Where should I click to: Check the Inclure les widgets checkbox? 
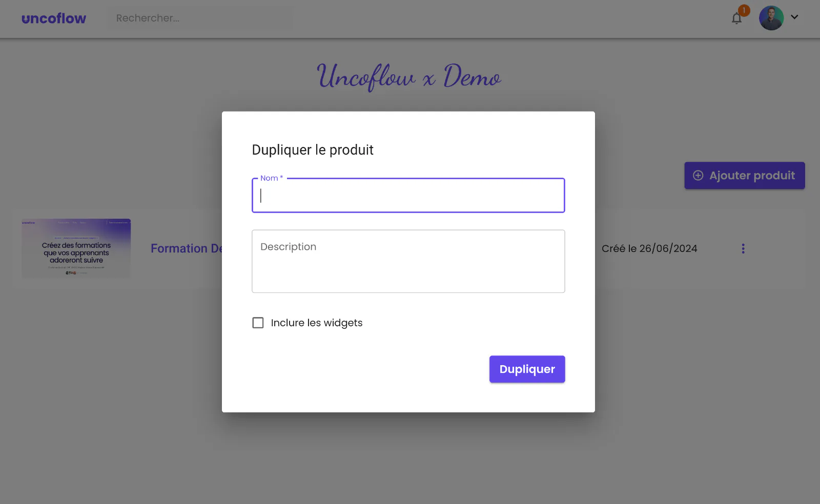[258, 323]
